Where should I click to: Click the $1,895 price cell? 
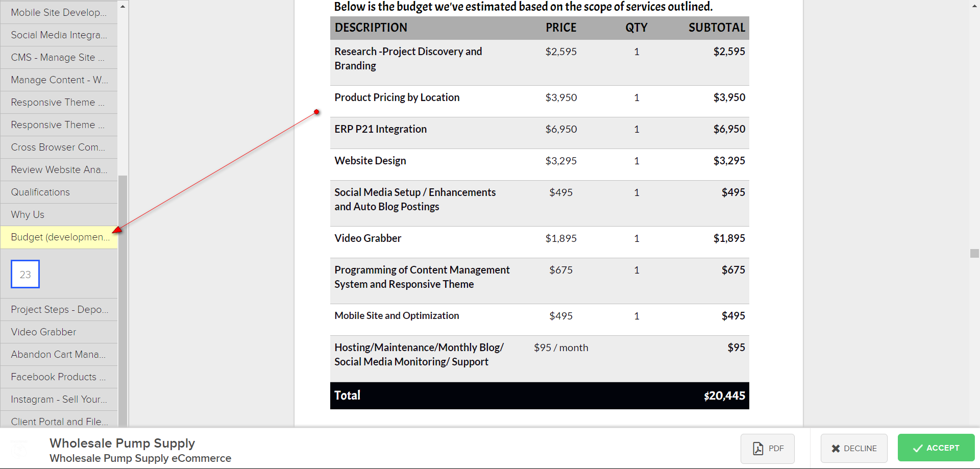(x=561, y=238)
